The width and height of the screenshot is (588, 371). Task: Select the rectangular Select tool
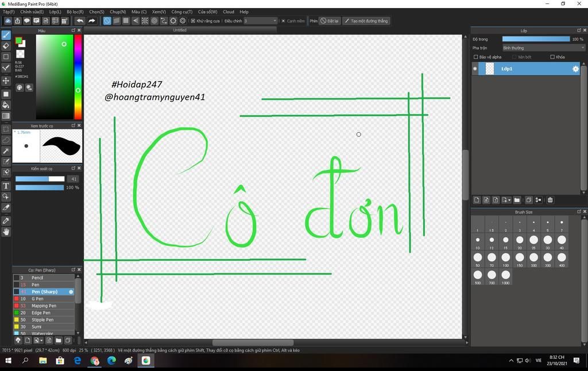[6, 129]
